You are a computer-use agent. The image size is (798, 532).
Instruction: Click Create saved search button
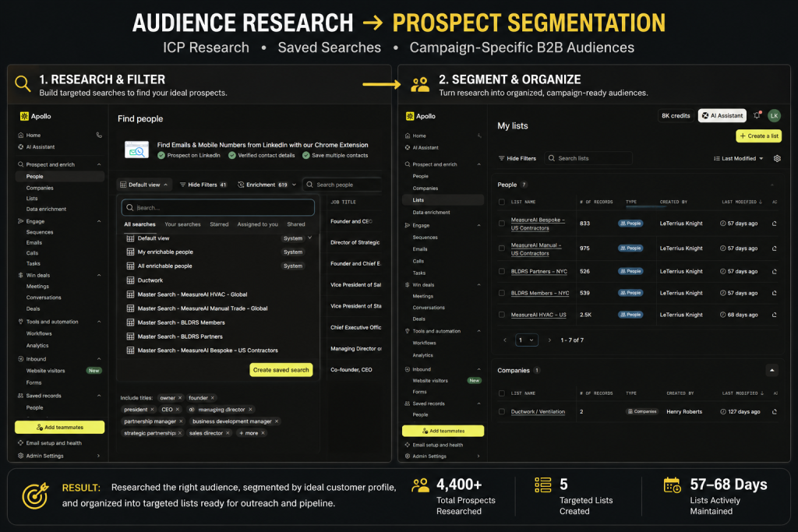(x=281, y=370)
